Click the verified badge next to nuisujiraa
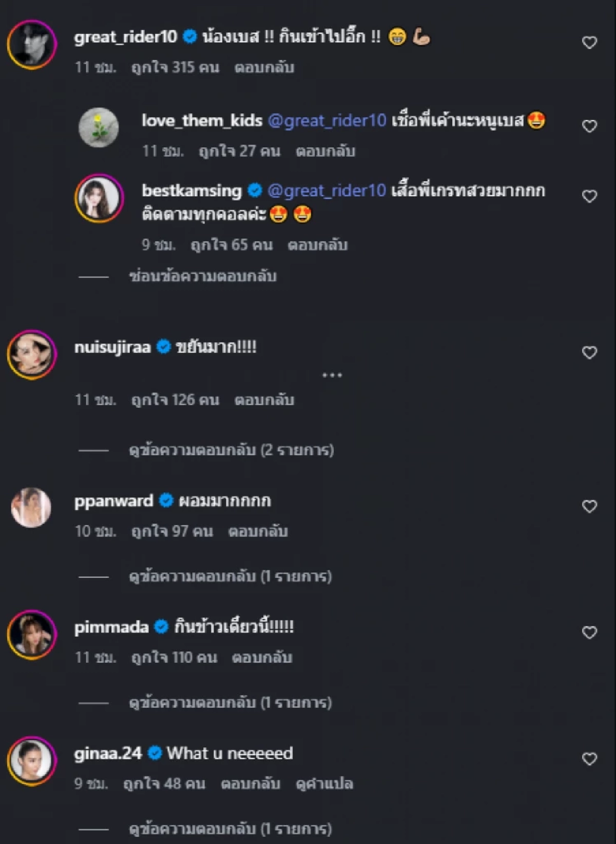616x844 pixels. [163, 347]
